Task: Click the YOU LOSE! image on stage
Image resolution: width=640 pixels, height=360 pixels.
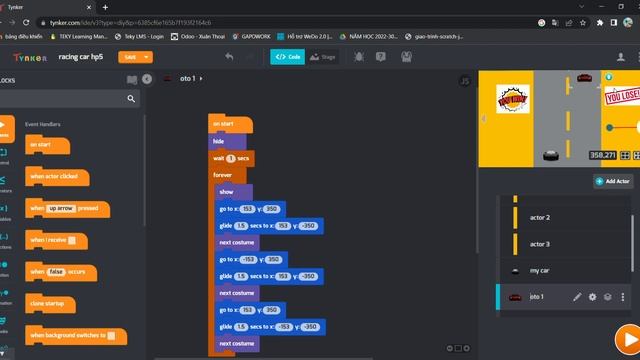Action: coord(622,96)
